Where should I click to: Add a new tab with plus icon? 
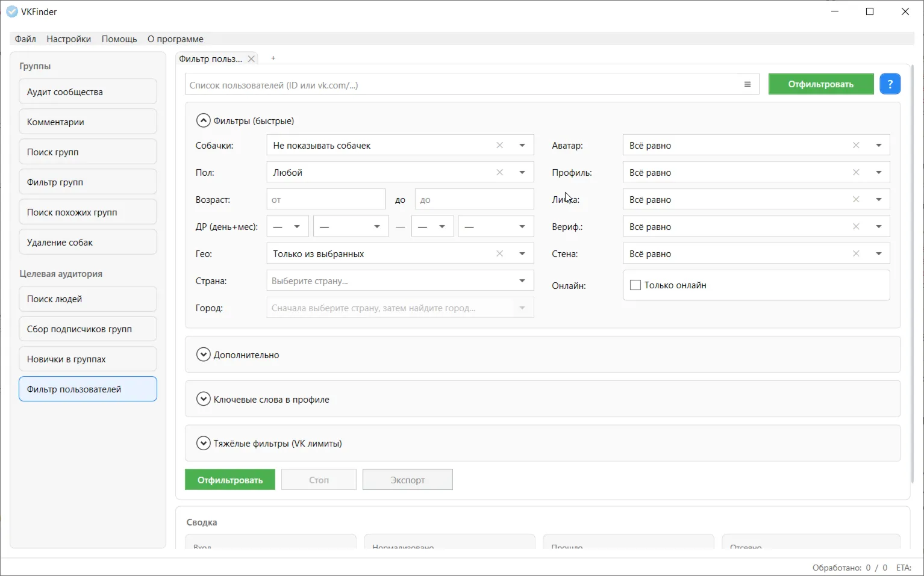coord(273,58)
